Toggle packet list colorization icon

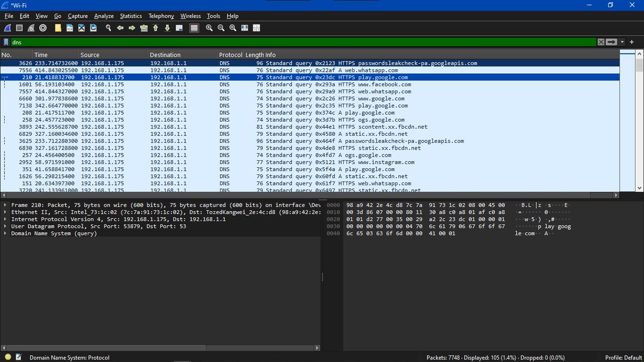193,28
